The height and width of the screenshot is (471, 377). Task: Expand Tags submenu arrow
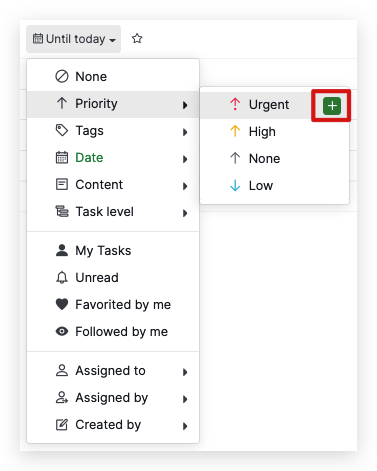[185, 132]
